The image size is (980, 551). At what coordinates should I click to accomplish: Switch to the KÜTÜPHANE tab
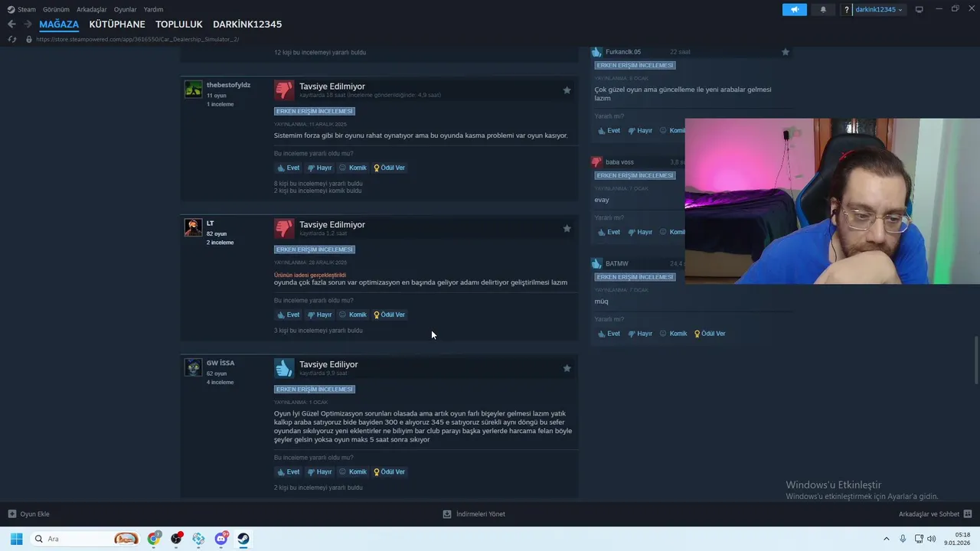pos(117,24)
